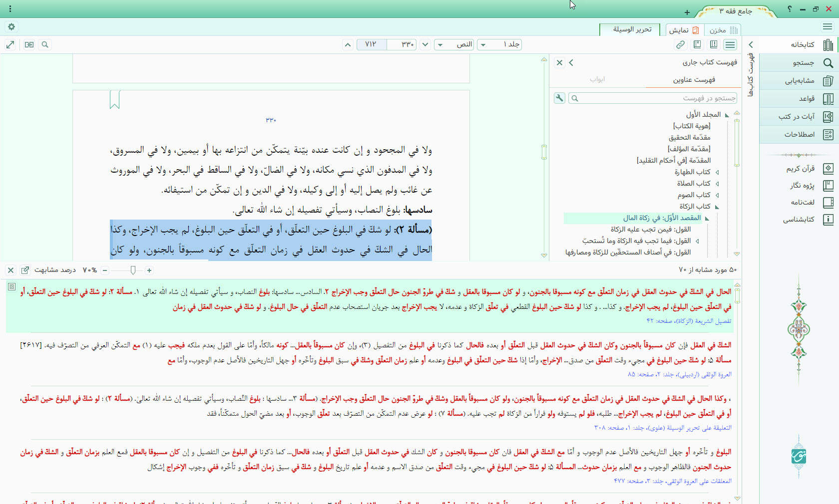Open source link التعليقة على تحرير الوسيلة صفحه ۳۰۸
Image resolution: width=839 pixels, height=504 pixels.
663,428
